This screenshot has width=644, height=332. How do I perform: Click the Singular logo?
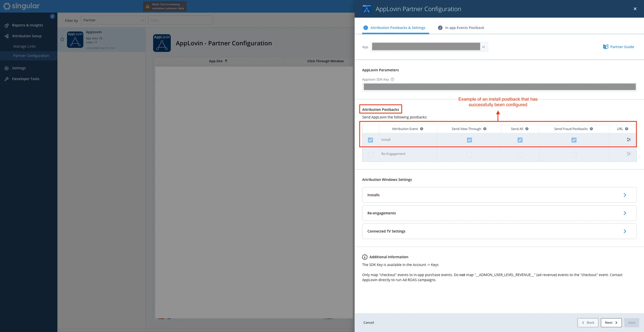coord(21,6)
